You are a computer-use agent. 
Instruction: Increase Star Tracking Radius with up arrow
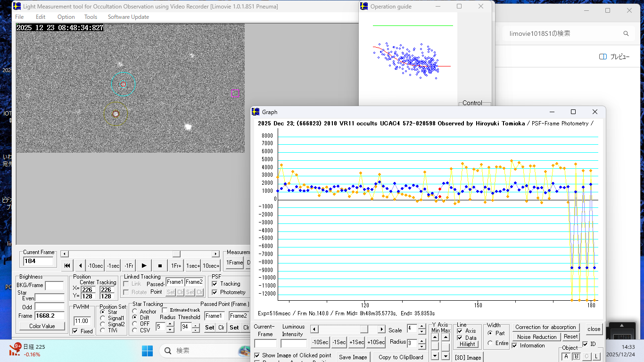click(170, 324)
